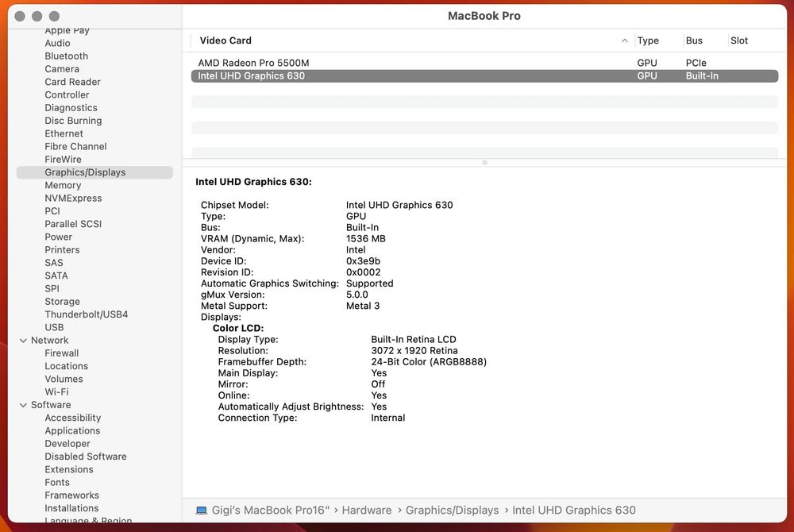Select Card Reader in sidebar
This screenshot has height=532, width=794.
pyautogui.click(x=72, y=82)
